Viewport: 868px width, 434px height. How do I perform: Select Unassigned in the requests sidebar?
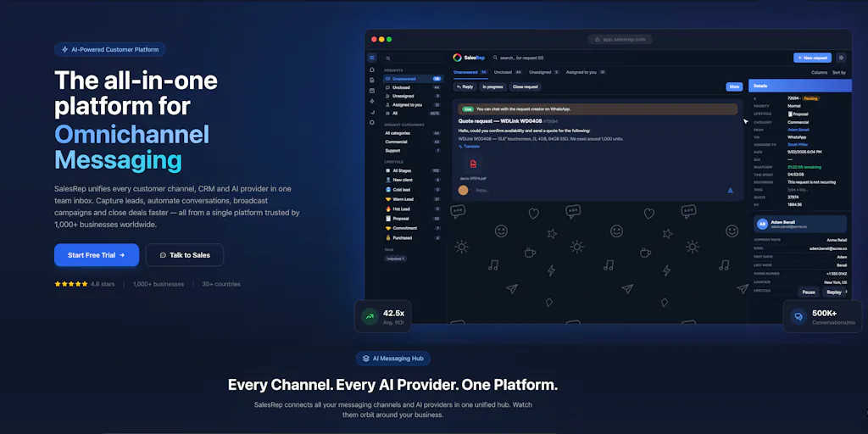click(413, 97)
